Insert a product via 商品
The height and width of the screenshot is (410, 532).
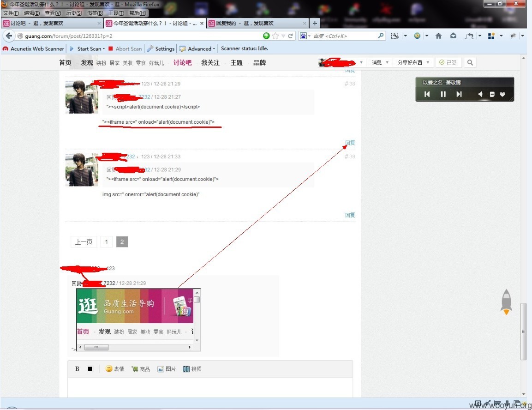point(141,369)
